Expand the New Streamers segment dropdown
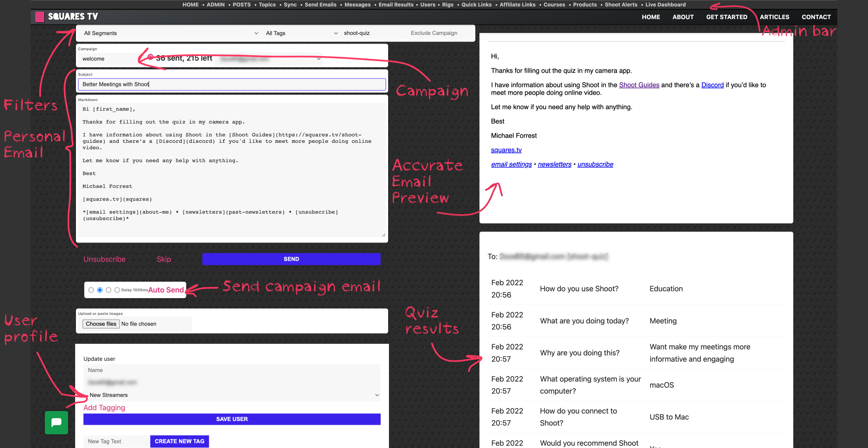868x448 pixels. [x=232, y=395]
